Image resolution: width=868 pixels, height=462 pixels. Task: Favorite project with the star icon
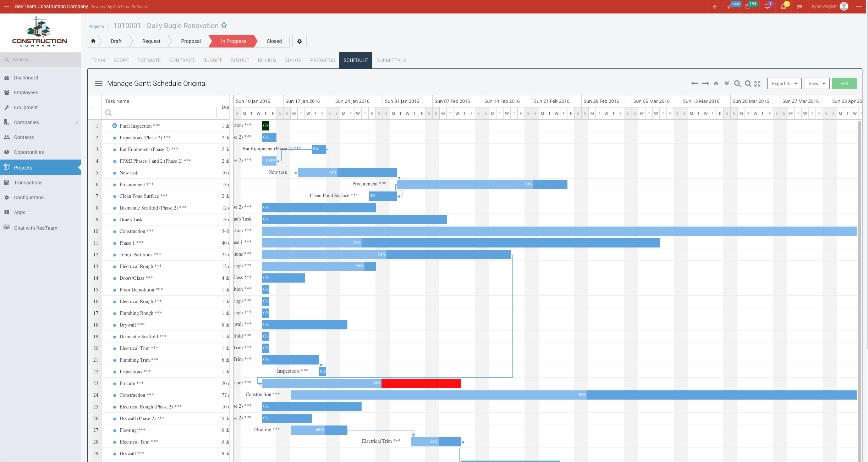click(x=224, y=25)
